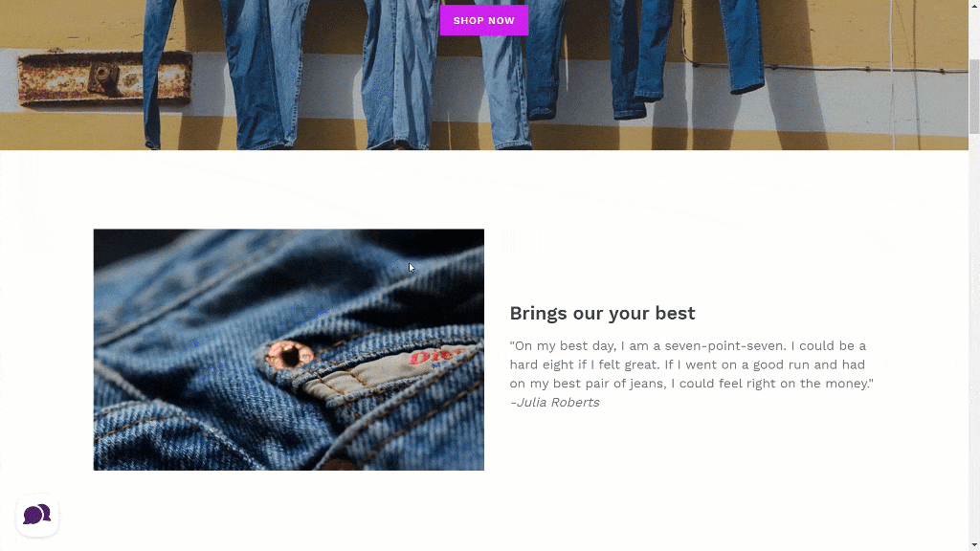
Task: Click the rightmost hanging jeans leg in the banner
Action: (x=741, y=47)
